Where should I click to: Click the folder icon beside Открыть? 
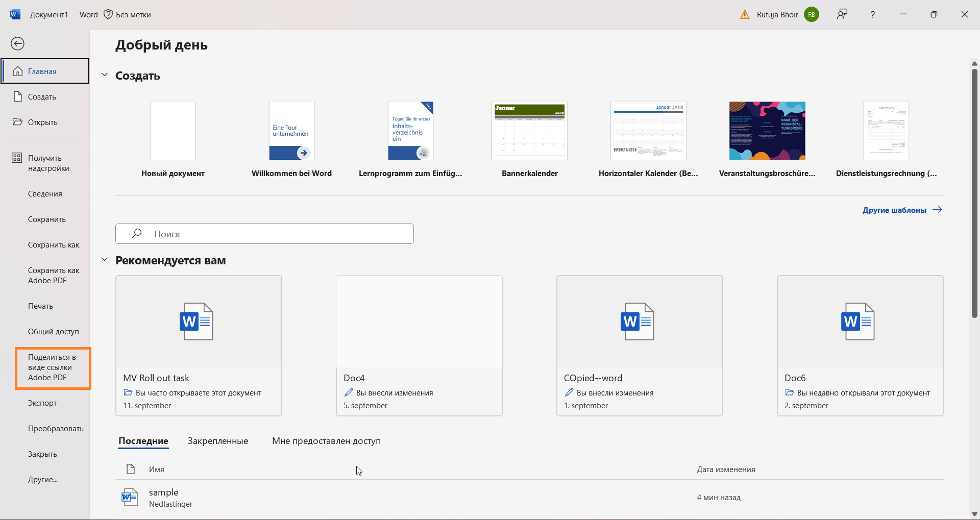[x=18, y=122]
